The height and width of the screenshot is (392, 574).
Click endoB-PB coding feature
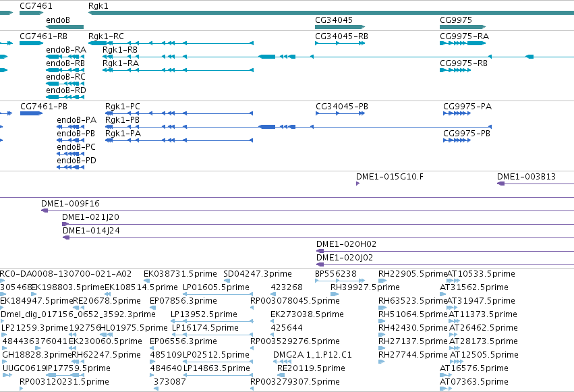point(71,140)
